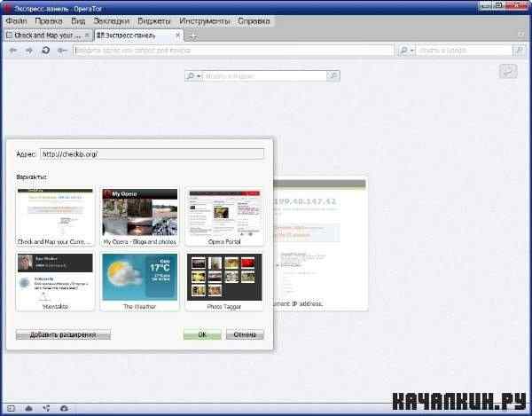Viewport: 532px width, 416px height.
Task: Click the Speed Dial search go button
Action: pyautogui.click(x=332, y=76)
